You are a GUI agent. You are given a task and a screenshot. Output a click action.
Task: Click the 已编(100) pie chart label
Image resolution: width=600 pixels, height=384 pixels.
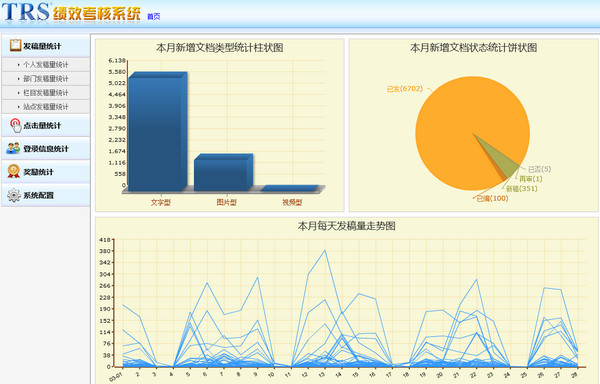coord(492,199)
